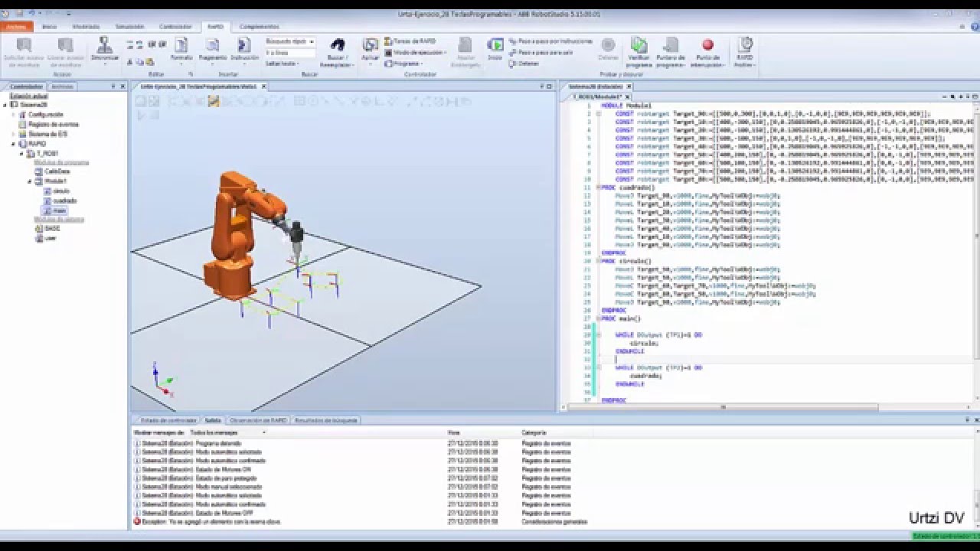Collapse the Module1 tree node
This screenshot has height=551, width=980.
pyautogui.click(x=30, y=181)
